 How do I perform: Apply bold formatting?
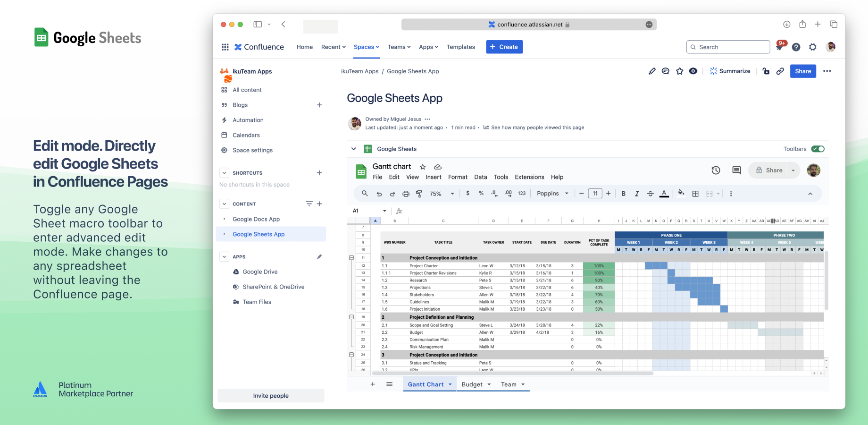click(623, 194)
